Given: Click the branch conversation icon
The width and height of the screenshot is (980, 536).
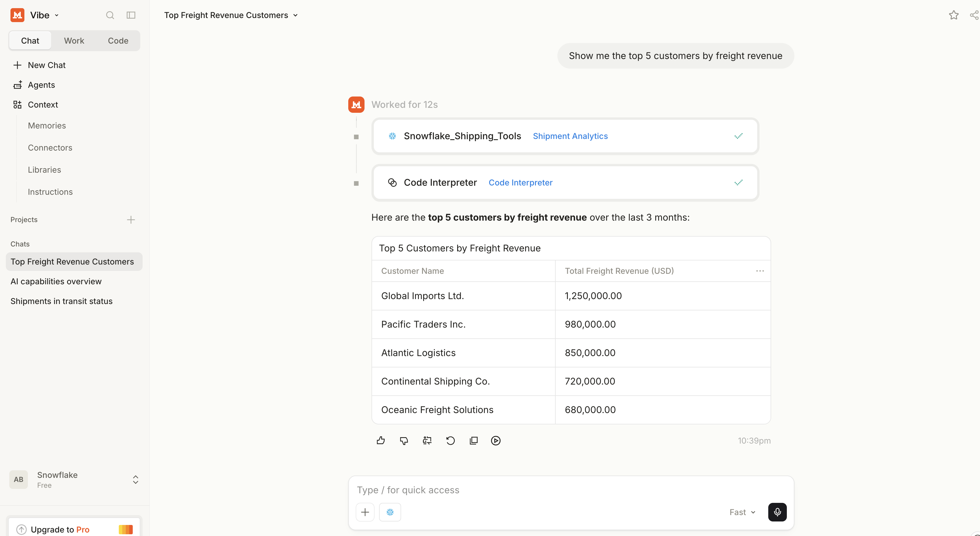Looking at the screenshot, I should coord(427,440).
